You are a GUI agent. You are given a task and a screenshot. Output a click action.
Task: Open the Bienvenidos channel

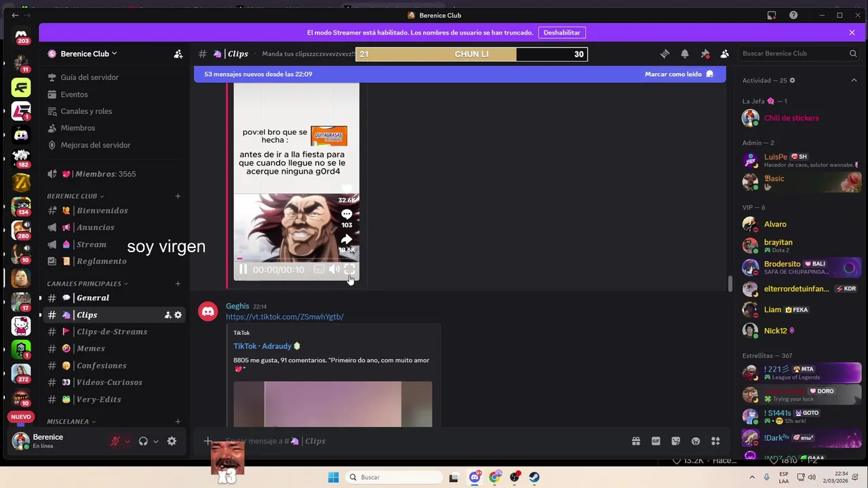102,211
